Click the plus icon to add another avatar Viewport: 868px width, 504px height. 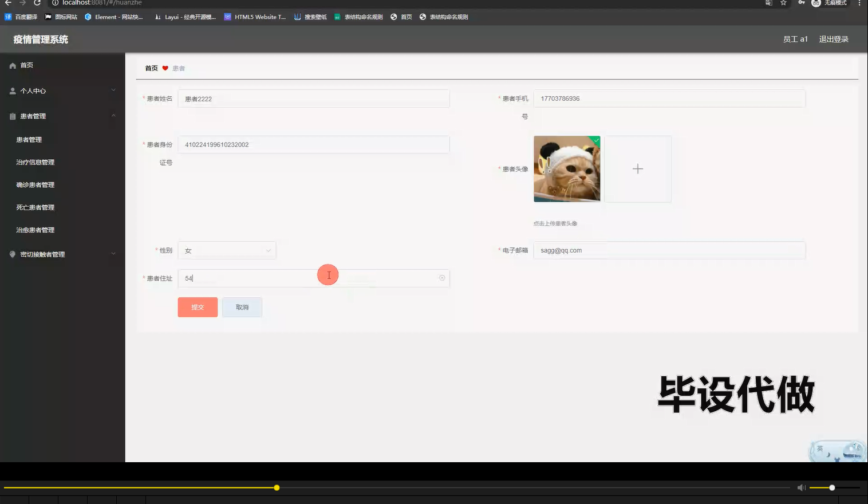(x=637, y=168)
